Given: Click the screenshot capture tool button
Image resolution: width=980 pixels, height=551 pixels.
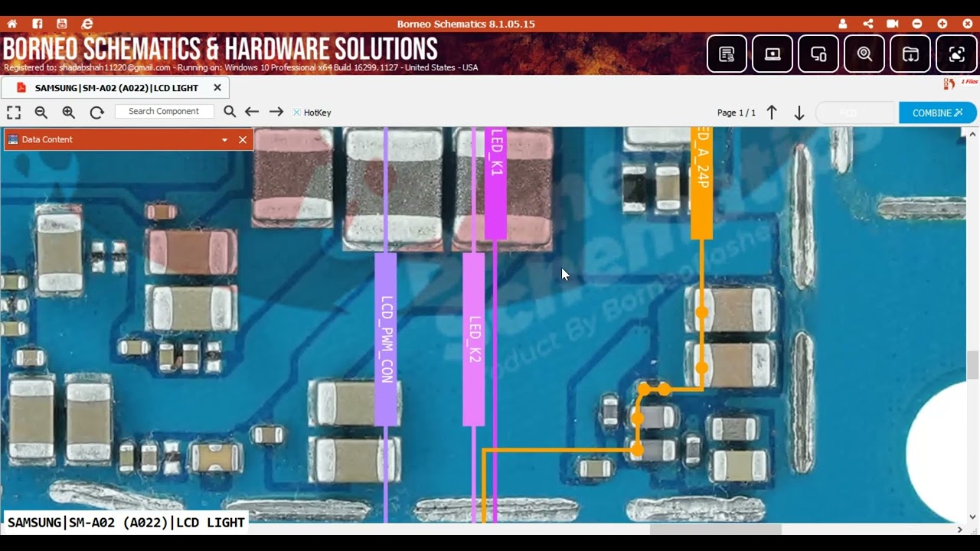Looking at the screenshot, I should (956, 54).
